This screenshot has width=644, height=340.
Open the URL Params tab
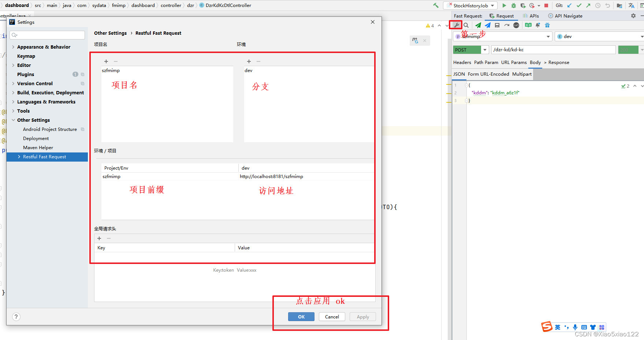coord(514,63)
